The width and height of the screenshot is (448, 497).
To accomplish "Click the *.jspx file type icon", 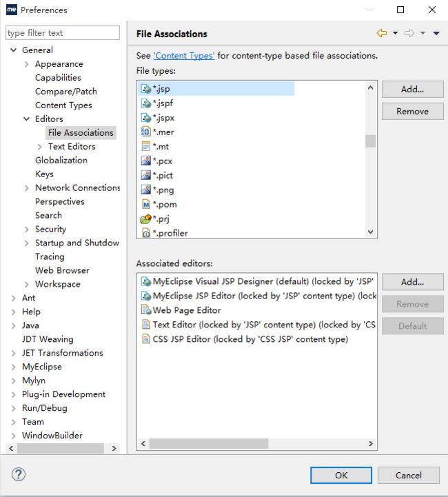I will [145, 118].
